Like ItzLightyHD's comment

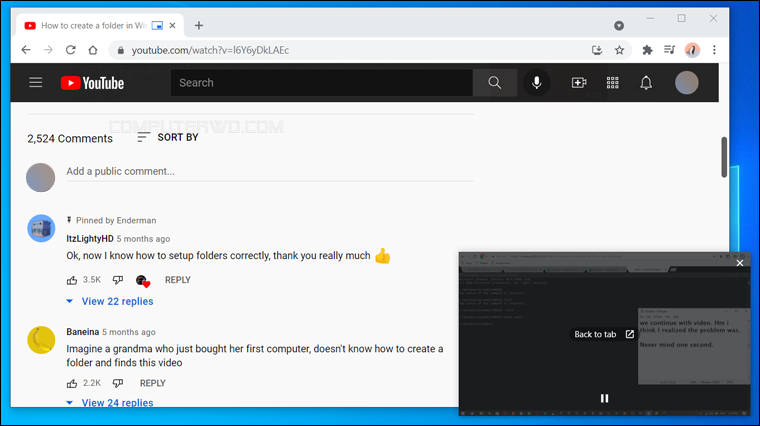tap(72, 280)
